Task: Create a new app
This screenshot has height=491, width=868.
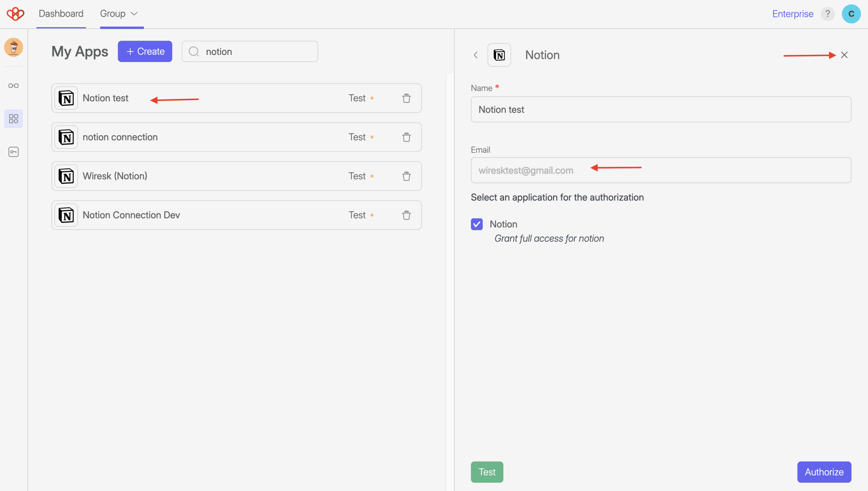Action: click(145, 52)
